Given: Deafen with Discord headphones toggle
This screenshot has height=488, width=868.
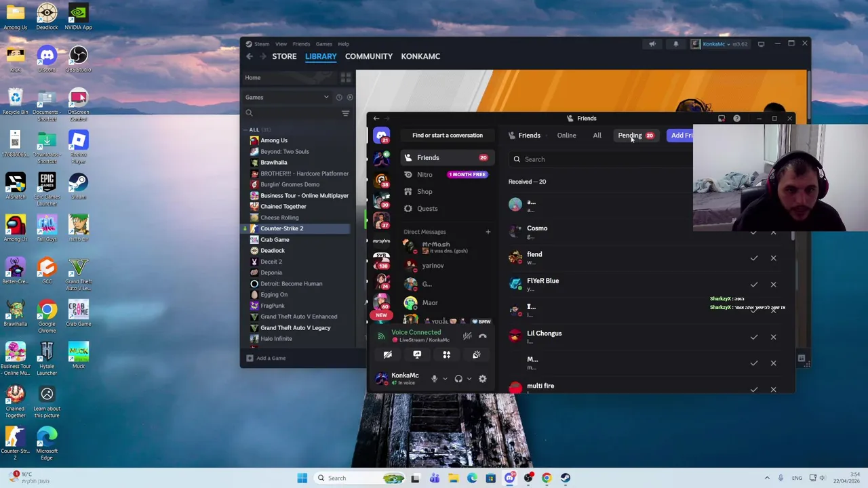Looking at the screenshot, I should pos(458,379).
